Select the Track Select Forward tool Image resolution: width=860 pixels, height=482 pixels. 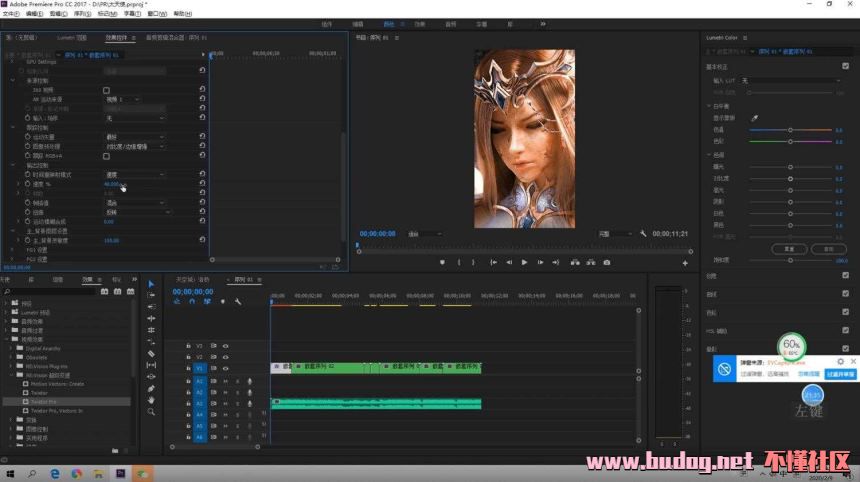(151, 296)
